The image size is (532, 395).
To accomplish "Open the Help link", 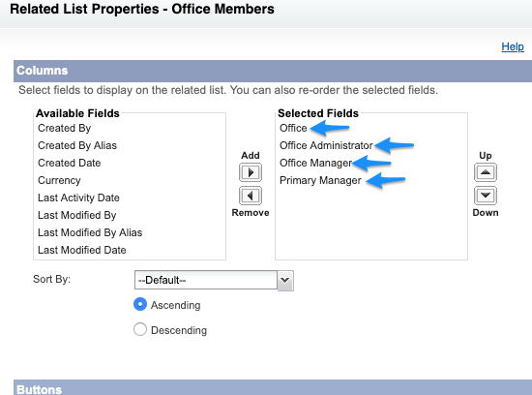I will [513, 46].
